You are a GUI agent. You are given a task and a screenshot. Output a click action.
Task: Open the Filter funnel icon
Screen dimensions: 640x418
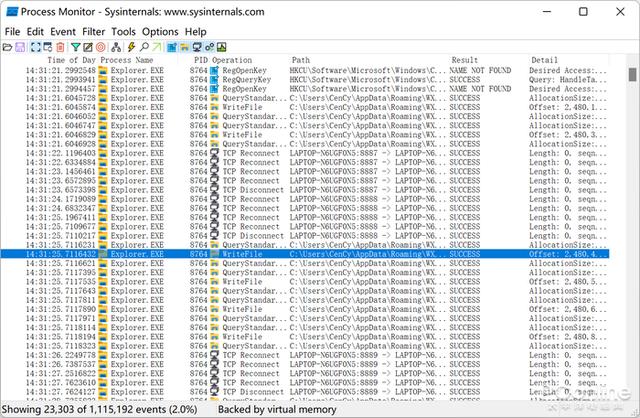76,47
